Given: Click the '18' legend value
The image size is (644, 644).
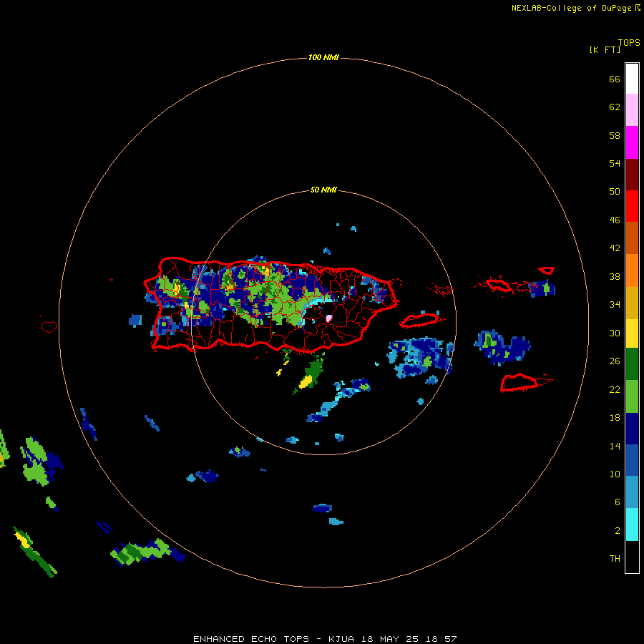Looking at the screenshot, I should click(615, 418).
